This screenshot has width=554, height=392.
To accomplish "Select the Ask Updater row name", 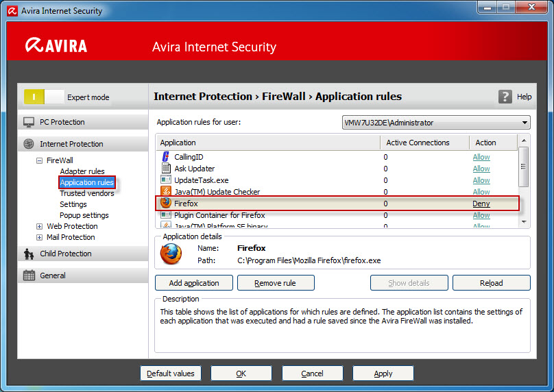I will click(x=194, y=169).
